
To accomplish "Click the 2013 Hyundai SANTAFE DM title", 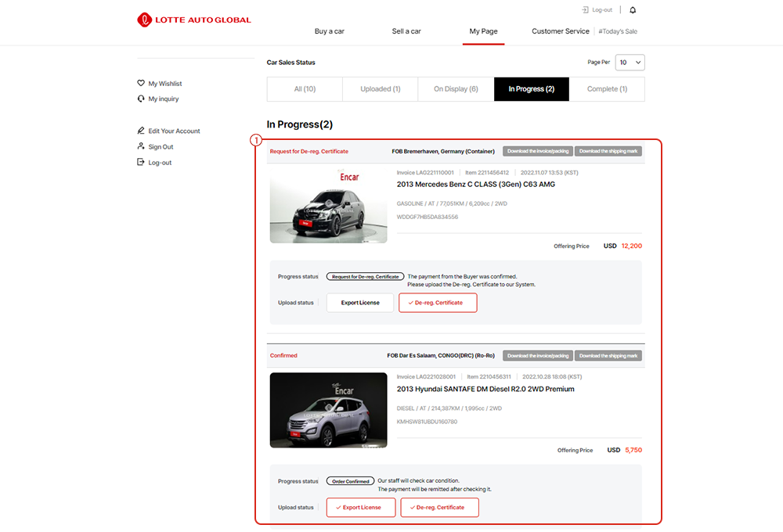I will 485,389.
